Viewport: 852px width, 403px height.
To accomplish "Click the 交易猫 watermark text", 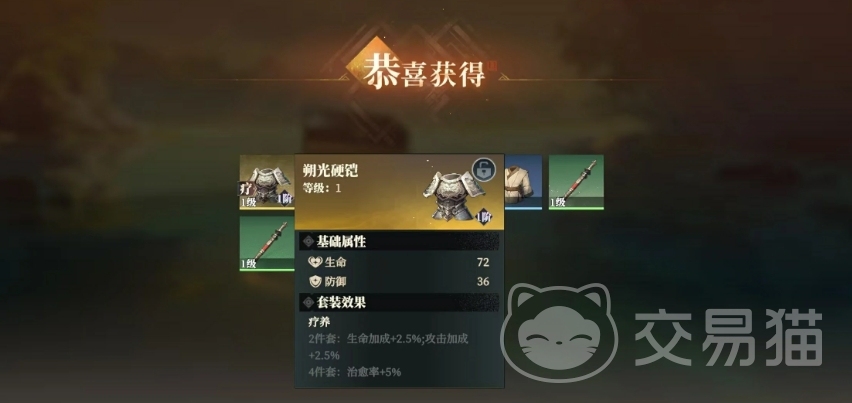I will (729, 338).
